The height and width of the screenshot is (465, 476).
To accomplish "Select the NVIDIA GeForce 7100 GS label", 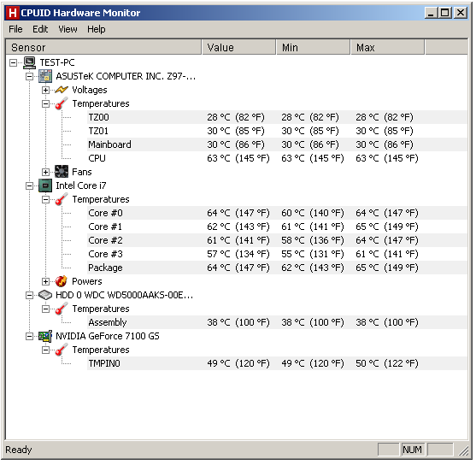I will click(108, 336).
